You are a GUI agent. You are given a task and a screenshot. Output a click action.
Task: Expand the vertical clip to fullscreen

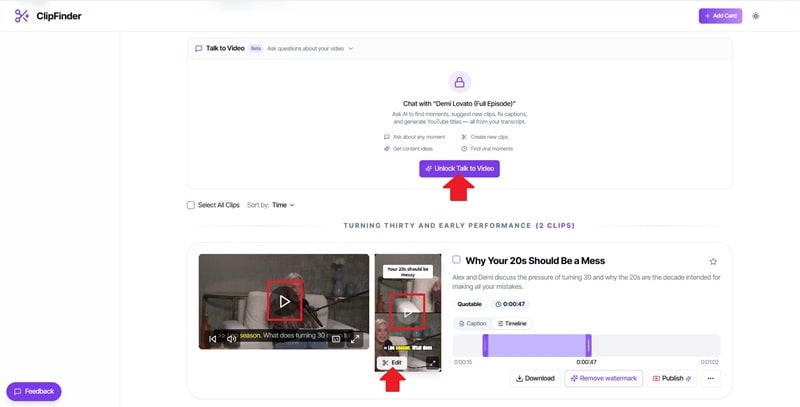[433, 363]
